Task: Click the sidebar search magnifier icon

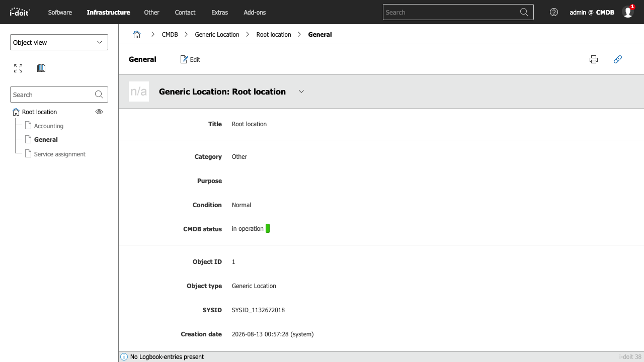Action: (x=99, y=95)
